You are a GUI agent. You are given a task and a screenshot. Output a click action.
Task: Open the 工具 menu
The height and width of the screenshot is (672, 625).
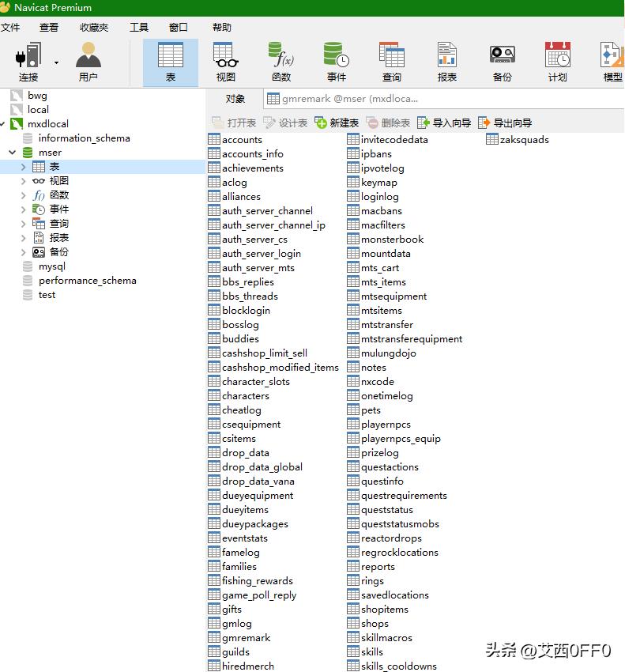pos(139,28)
